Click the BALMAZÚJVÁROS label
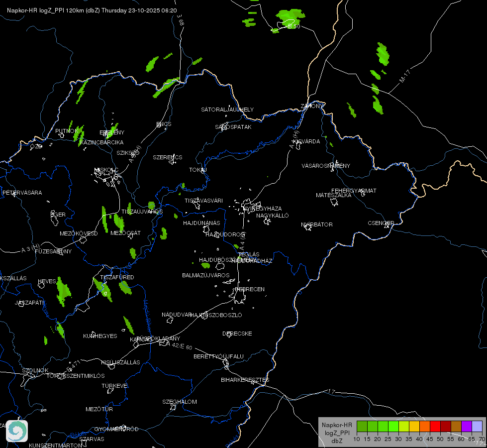The image size is (487, 448). click(x=205, y=275)
